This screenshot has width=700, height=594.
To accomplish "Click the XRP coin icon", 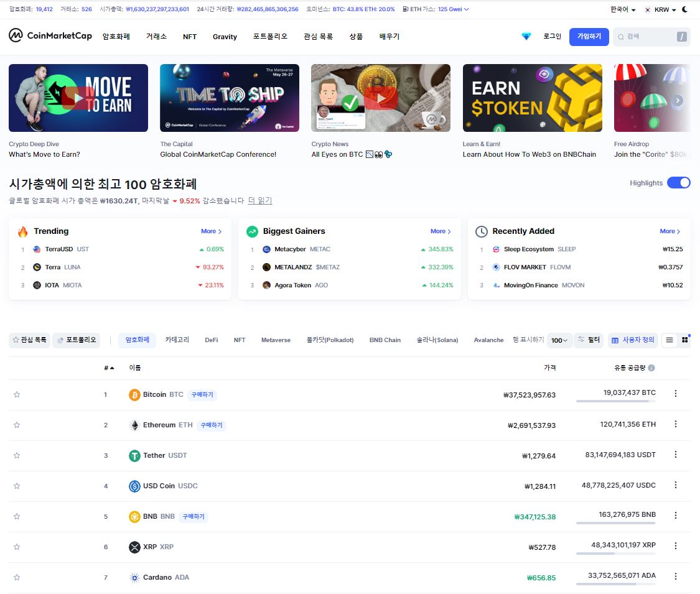I will [x=134, y=547].
